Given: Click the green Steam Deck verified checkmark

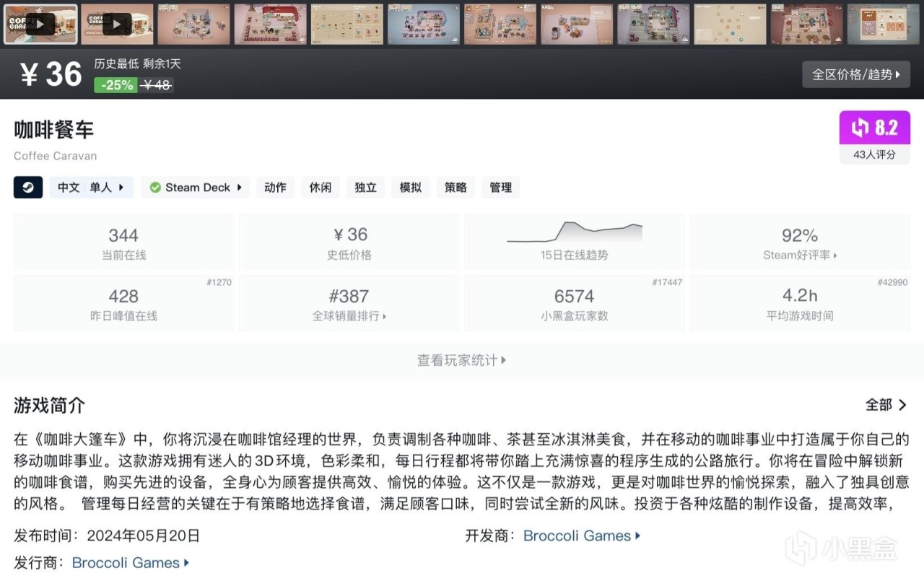Looking at the screenshot, I should 155,188.
